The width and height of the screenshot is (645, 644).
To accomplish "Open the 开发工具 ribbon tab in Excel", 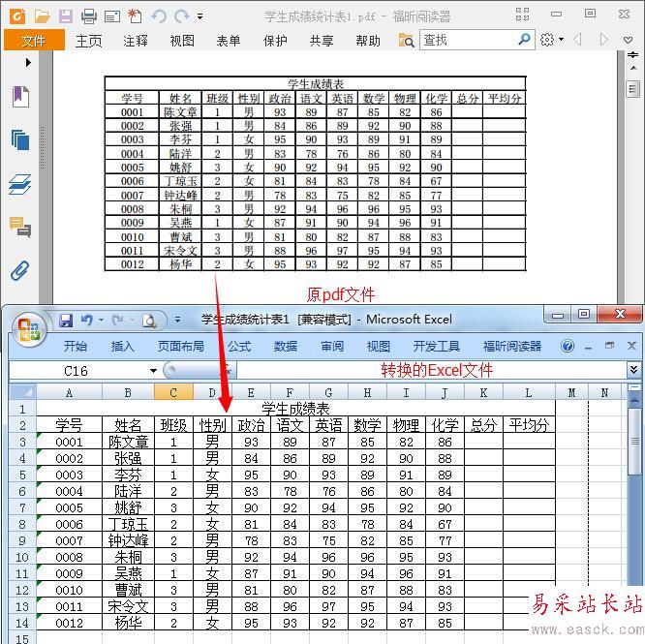I will coord(437,347).
